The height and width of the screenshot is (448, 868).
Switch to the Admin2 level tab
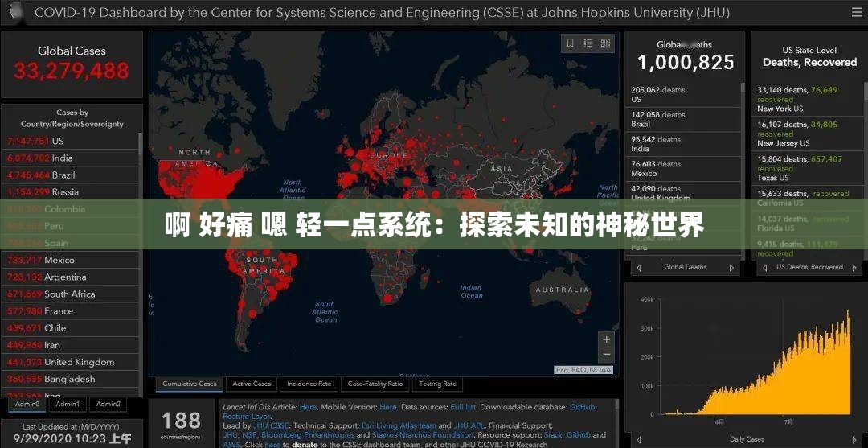click(x=108, y=405)
